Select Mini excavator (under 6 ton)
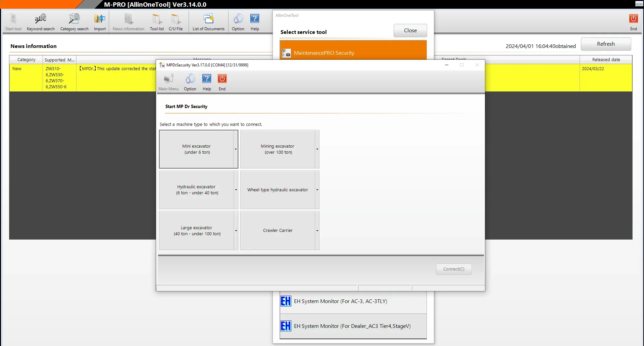This screenshot has width=644, height=346. (196, 149)
